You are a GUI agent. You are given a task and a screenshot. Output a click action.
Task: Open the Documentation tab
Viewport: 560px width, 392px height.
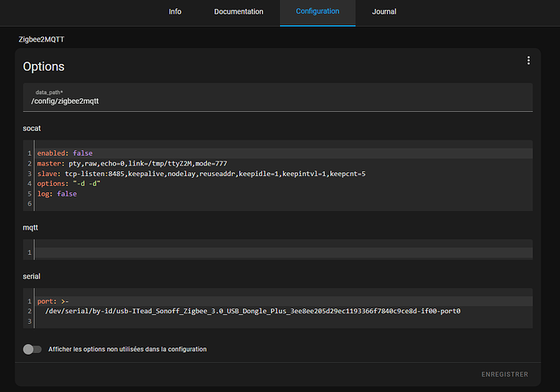[x=239, y=11]
